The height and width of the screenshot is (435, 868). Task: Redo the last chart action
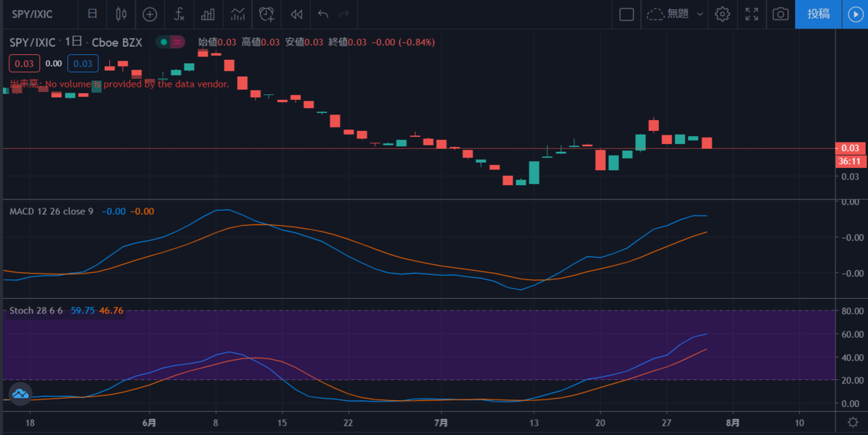[x=344, y=14]
